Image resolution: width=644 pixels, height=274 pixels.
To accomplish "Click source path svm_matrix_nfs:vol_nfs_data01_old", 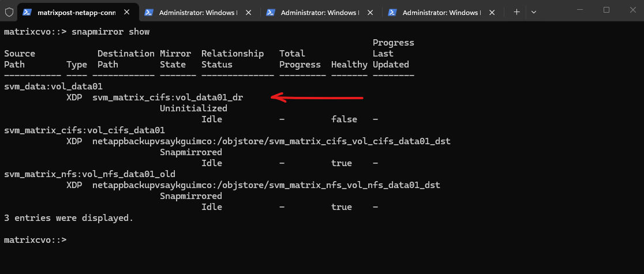I will [89, 174].
